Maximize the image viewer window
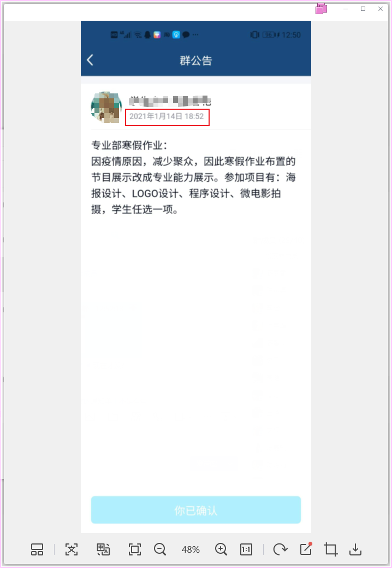 pyautogui.click(x=363, y=9)
